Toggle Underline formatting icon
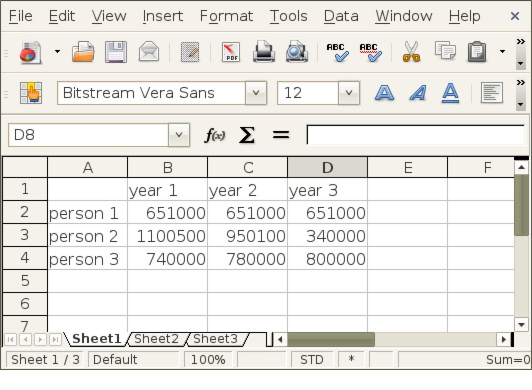532x390 pixels. click(451, 93)
